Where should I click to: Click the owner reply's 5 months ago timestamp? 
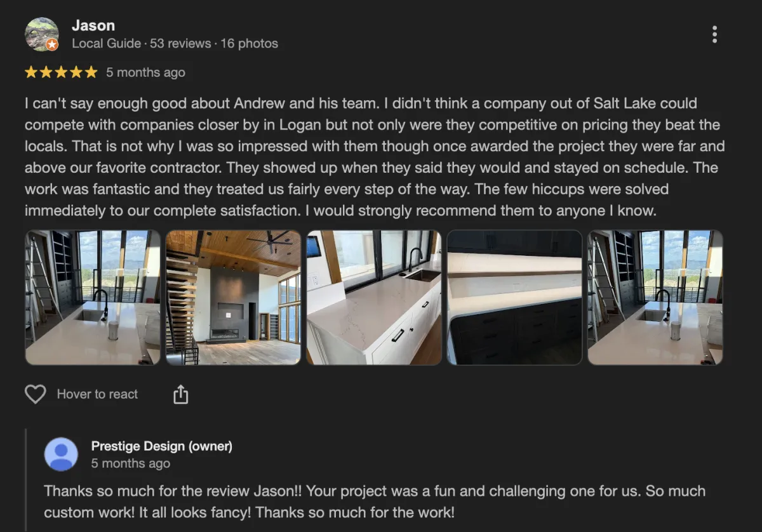tap(130, 463)
